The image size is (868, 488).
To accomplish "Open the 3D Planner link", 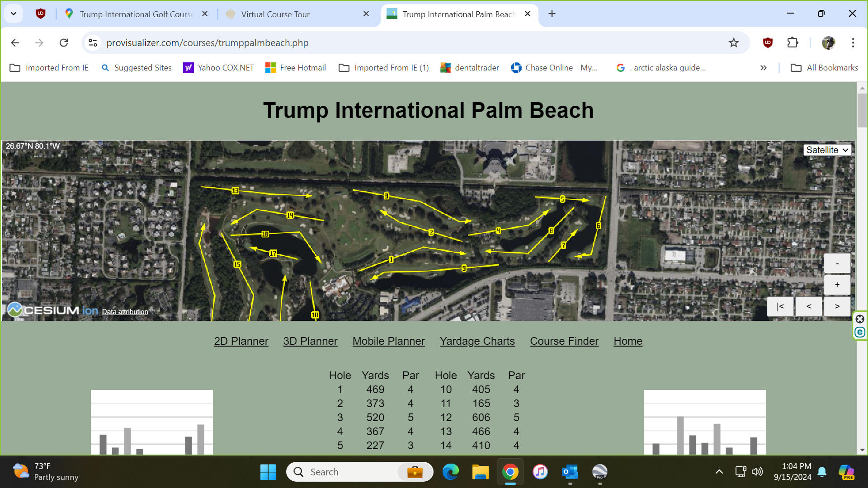I will pyautogui.click(x=310, y=341).
